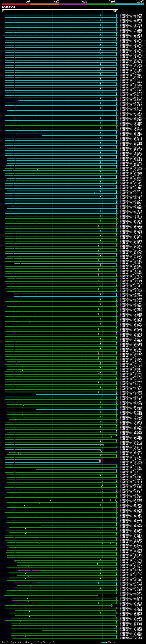Click the UniRef100_P49027 hit label

tap(131, 417)
